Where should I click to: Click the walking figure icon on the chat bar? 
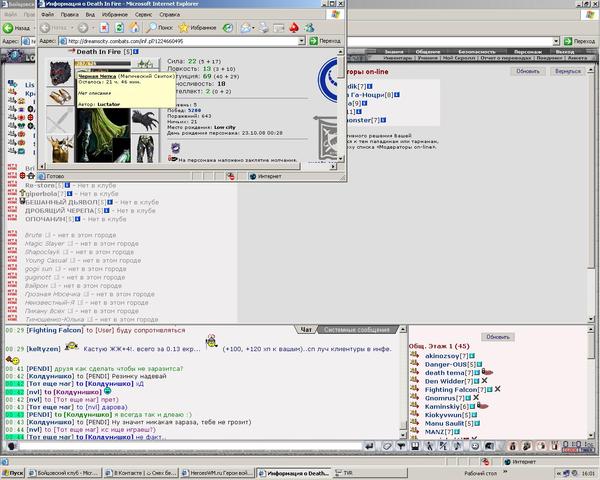pos(429,446)
